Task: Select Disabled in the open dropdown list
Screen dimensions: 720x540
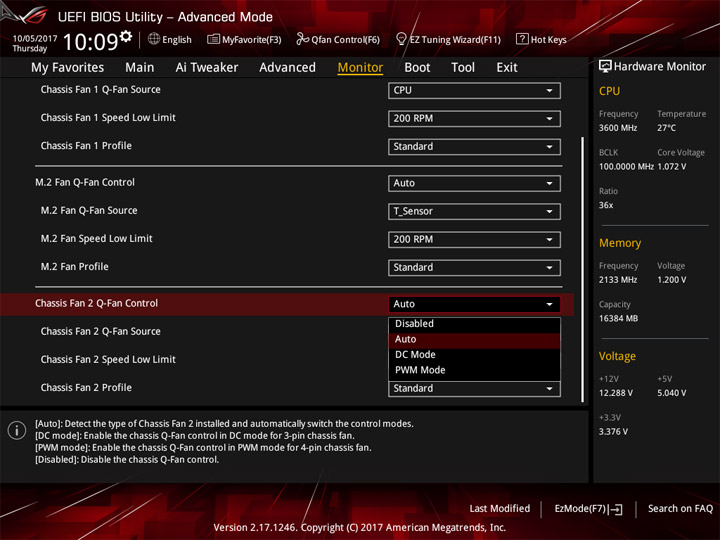Action: coord(474,324)
